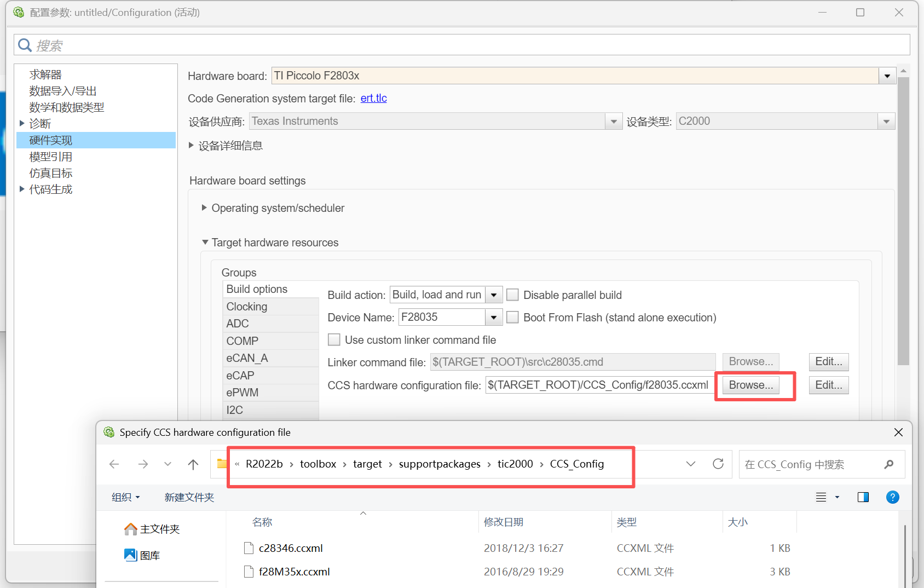Select 硬件实现 category
The height and width of the screenshot is (588, 924).
click(x=96, y=140)
